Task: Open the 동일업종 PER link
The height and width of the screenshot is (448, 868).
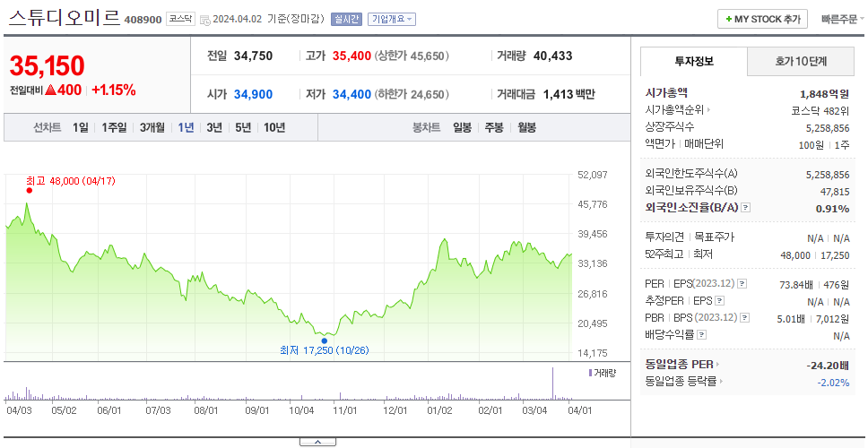Action: [679, 365]
